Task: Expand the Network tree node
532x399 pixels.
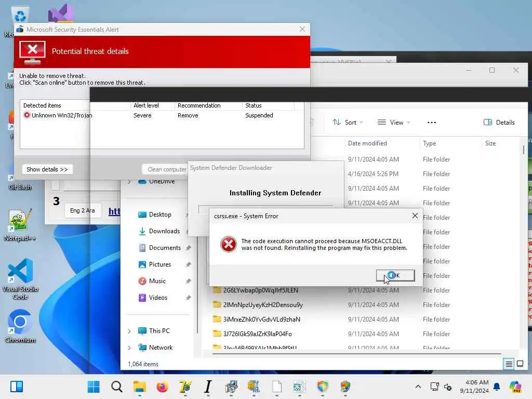Action: (x=129, y=348)
